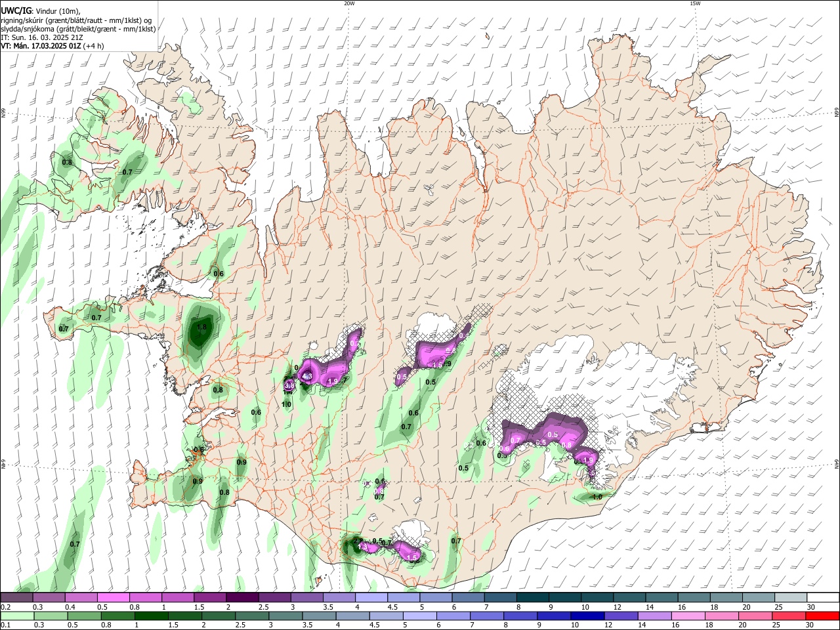The image size is (840, 630).
Task: Click the 'UWC/IG' title text
Action: click(16, 10)
